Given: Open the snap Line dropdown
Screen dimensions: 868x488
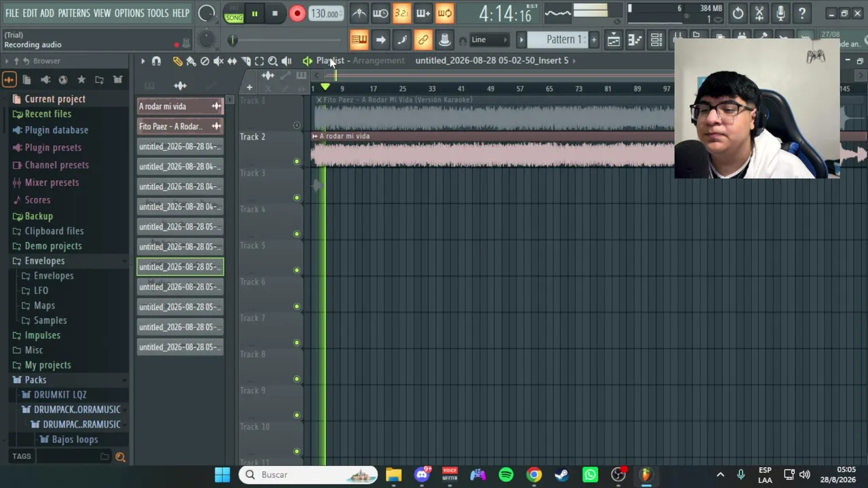Looking at the screenshot, I should pyautogui.click(x=488, y=40).
